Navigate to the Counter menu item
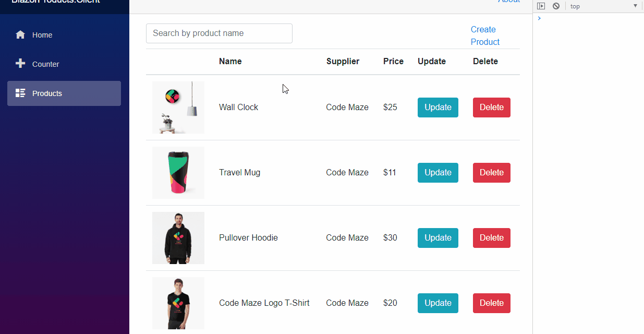This screenshot has height=334, width=644. (x=46, y=64)
